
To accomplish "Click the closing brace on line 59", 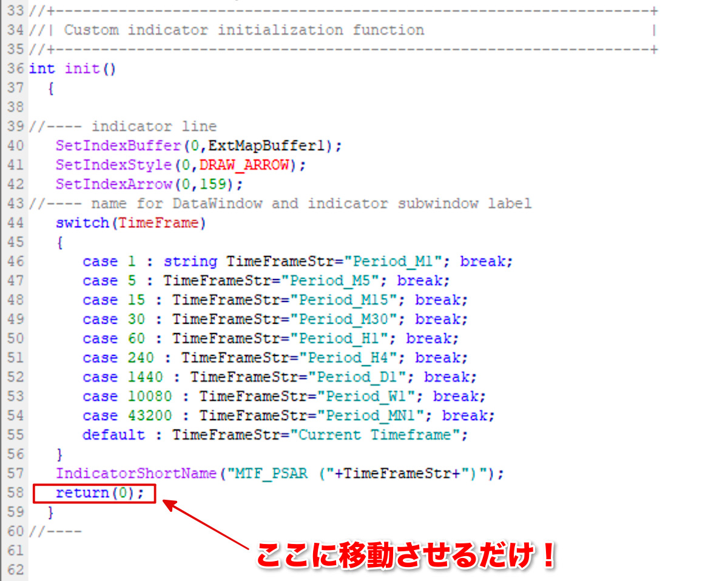I will [49, 511].
